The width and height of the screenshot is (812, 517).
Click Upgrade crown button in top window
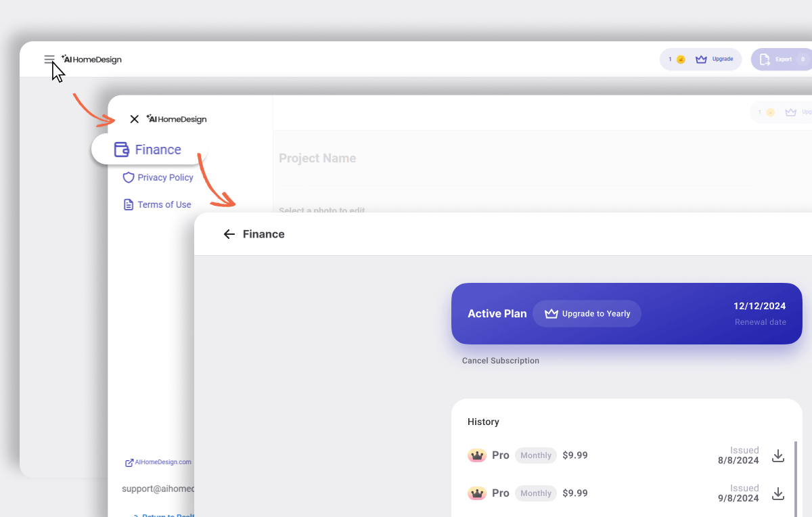click(x=714, y=60)
